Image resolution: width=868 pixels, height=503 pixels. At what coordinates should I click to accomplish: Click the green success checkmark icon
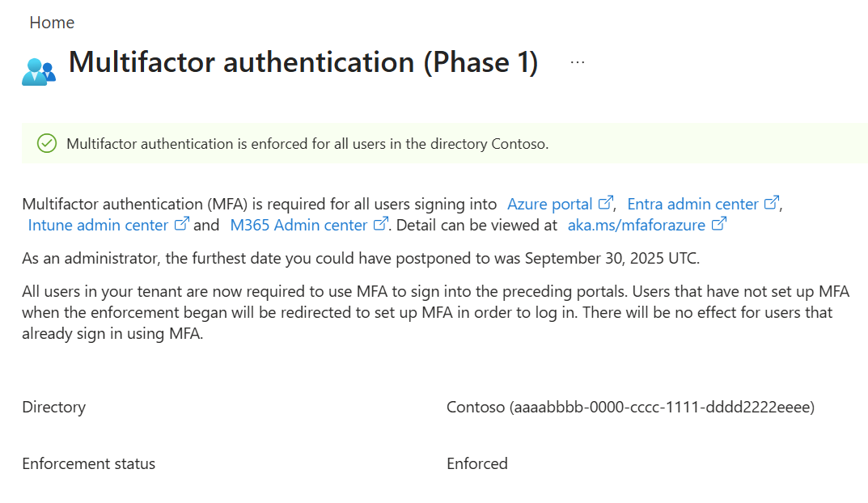coord(46,143)
